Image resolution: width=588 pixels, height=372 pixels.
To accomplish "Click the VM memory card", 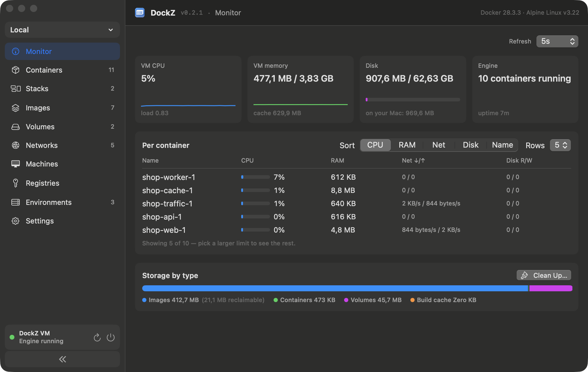I will click(x=301, y=89).
